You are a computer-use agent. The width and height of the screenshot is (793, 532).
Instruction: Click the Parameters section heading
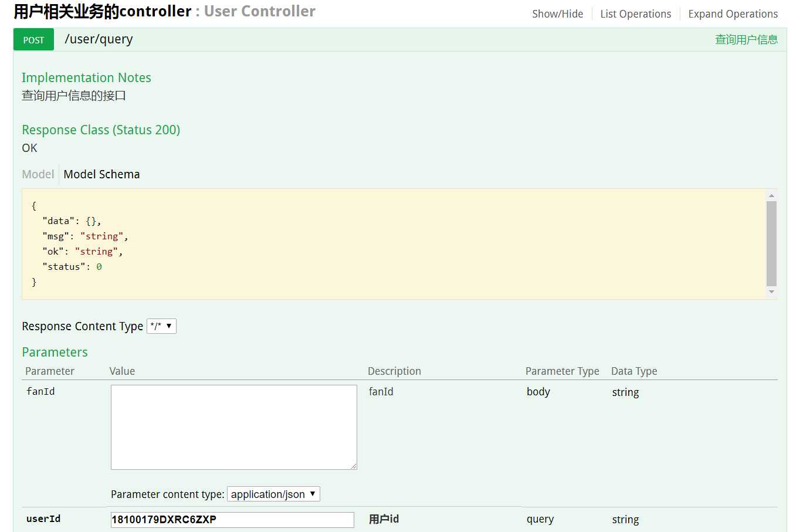coord(55,352)
